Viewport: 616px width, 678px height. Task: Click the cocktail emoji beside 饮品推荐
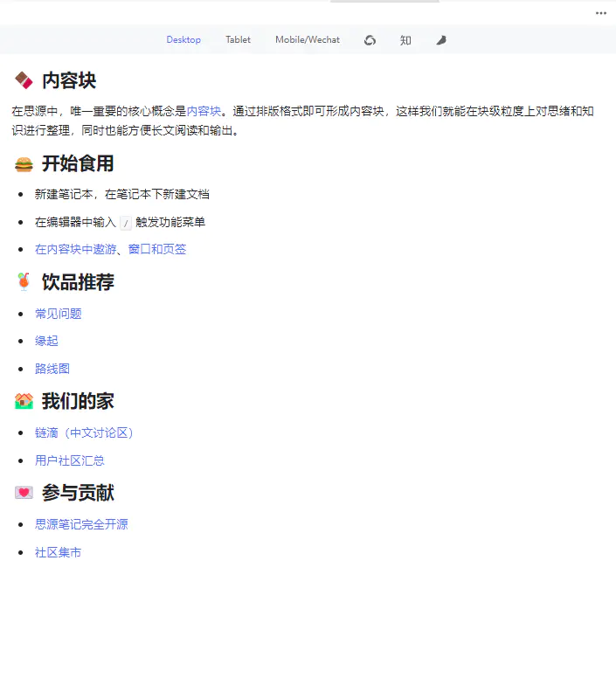pyautogui.click(x=24, y=281)
